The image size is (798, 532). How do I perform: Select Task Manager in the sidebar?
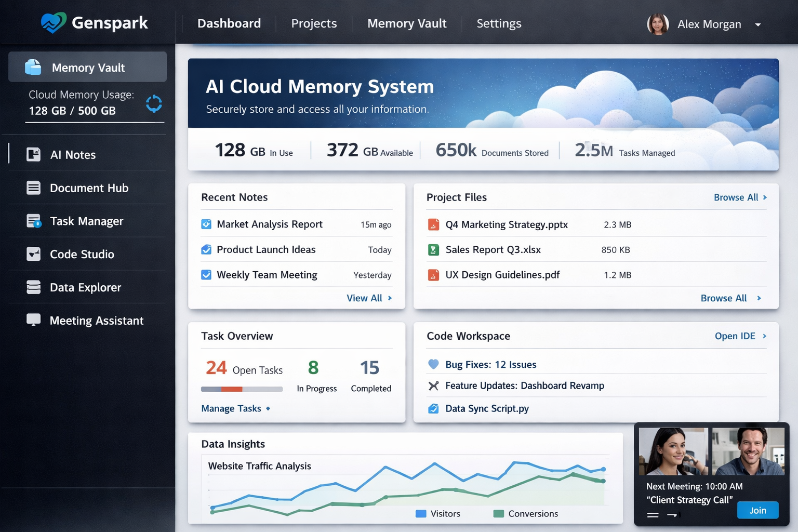tap(87, 221)
